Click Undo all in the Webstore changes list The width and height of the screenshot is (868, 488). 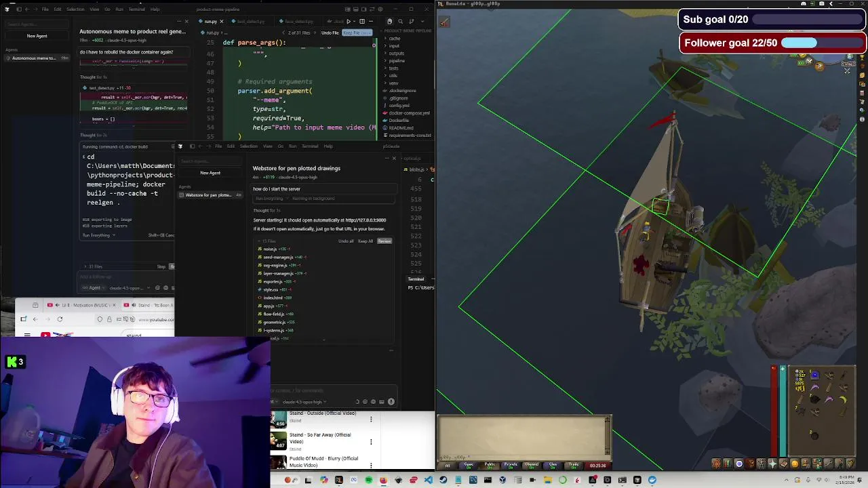[x=346, y=241]
